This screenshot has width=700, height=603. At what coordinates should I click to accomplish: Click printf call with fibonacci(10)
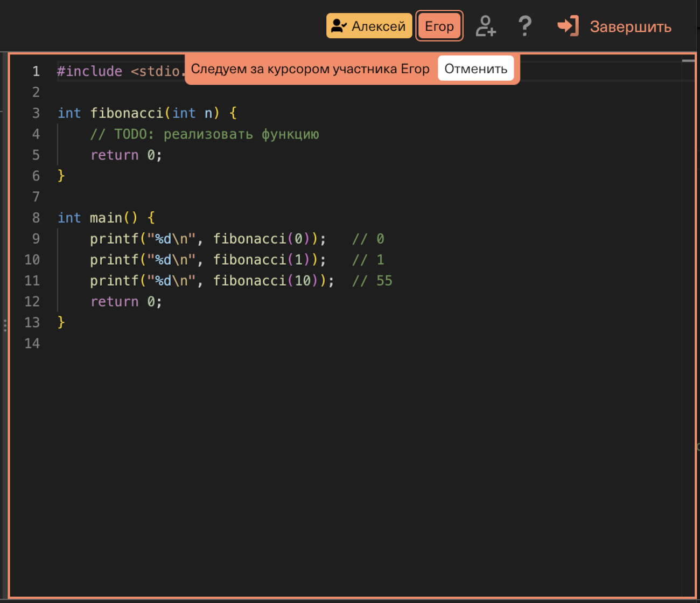(212, 281)
